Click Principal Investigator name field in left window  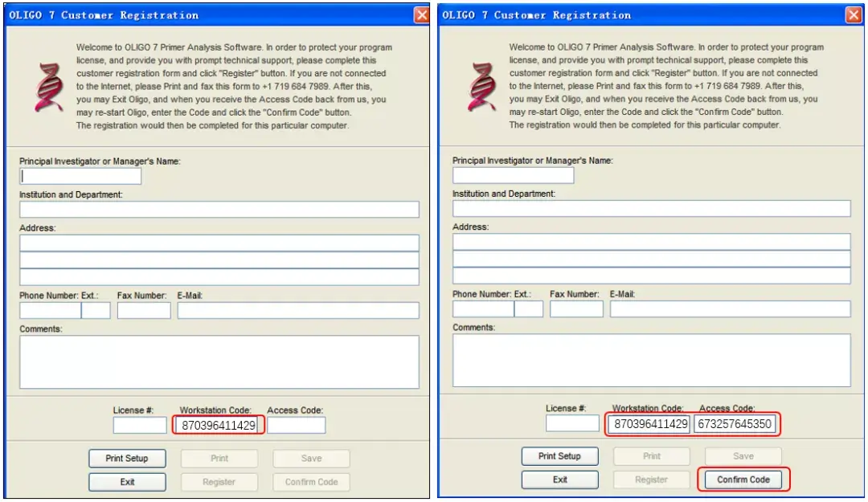click(80, 176)
